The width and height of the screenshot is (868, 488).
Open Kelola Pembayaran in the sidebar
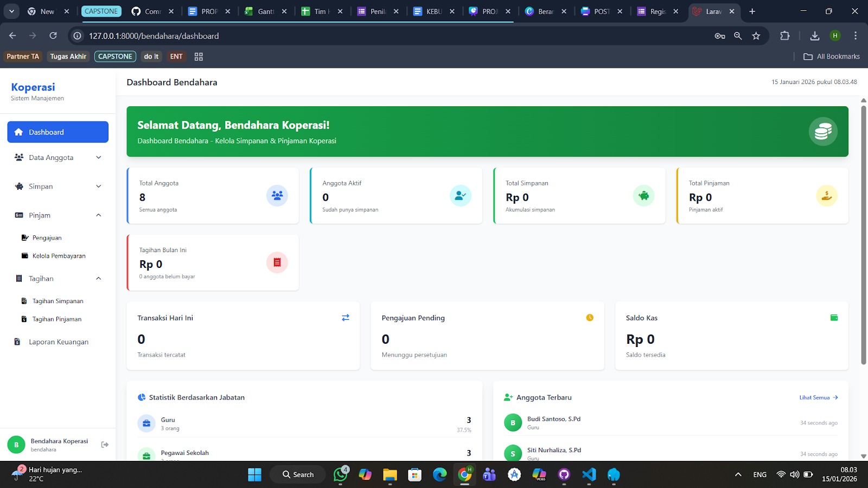point(53,256)
